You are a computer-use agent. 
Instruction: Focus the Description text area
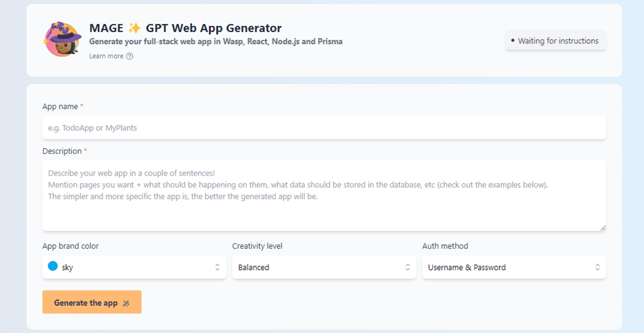[x=324, y=196]
